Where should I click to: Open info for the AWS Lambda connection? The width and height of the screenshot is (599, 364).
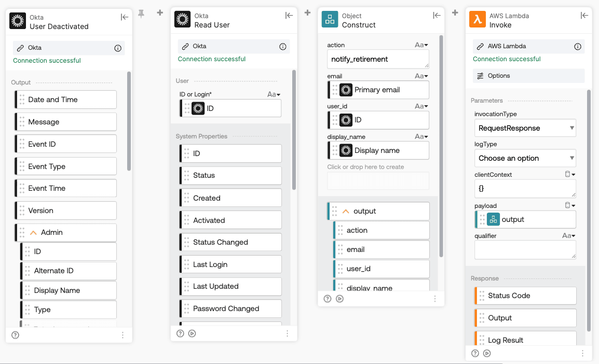[577, 47]
